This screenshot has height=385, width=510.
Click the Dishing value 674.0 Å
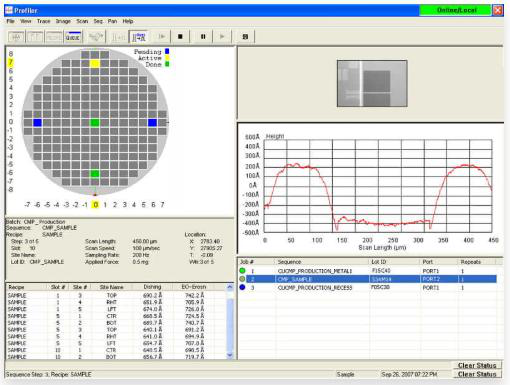coord(152,309)
